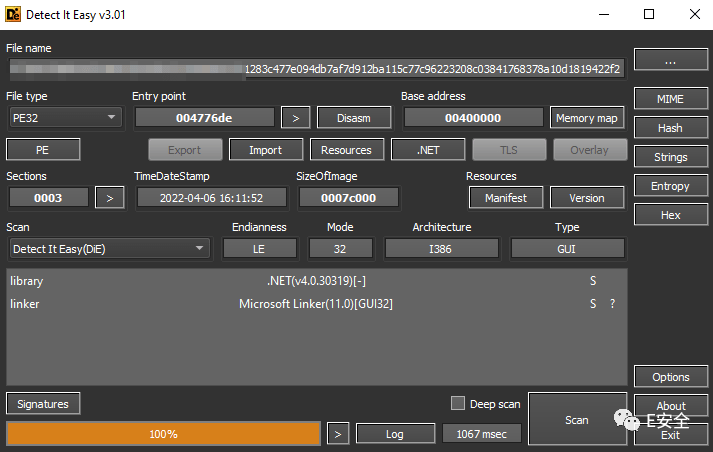Image resolution: width=713 pixels, height=452 pixels.
Task: Open file browse '...' button
Action: 671,60
